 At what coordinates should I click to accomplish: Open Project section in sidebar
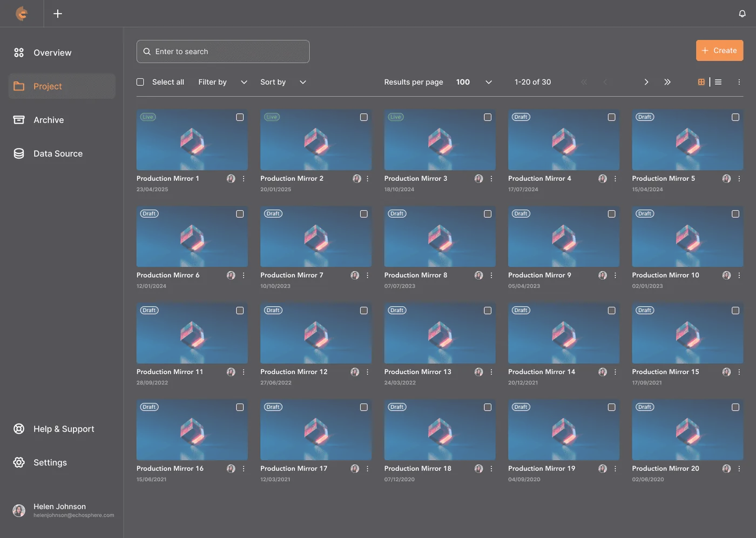coord(62,86)
